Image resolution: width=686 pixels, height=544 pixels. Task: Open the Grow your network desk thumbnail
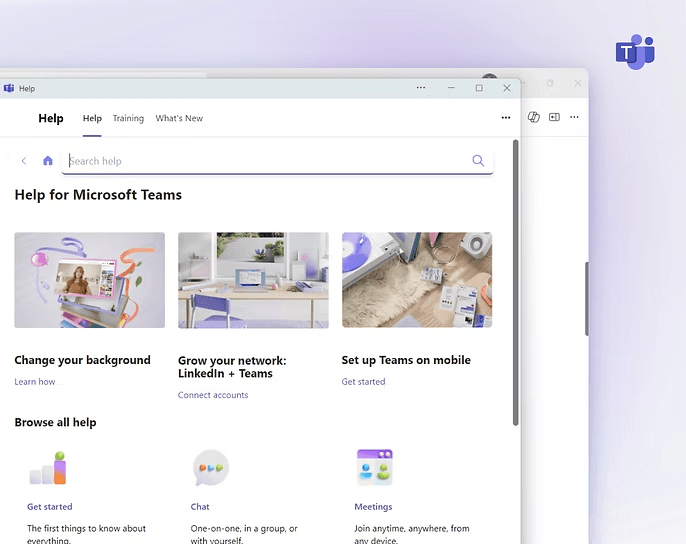(x=253, y=280)
